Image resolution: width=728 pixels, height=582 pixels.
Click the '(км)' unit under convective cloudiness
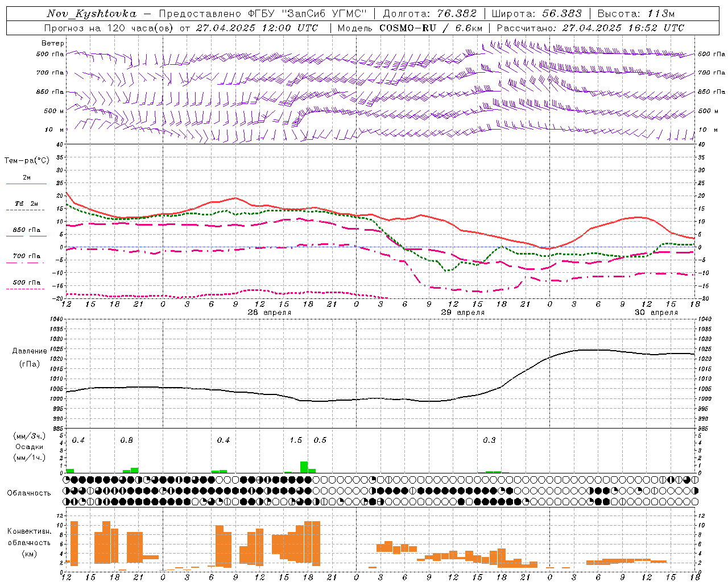(29, 553)
